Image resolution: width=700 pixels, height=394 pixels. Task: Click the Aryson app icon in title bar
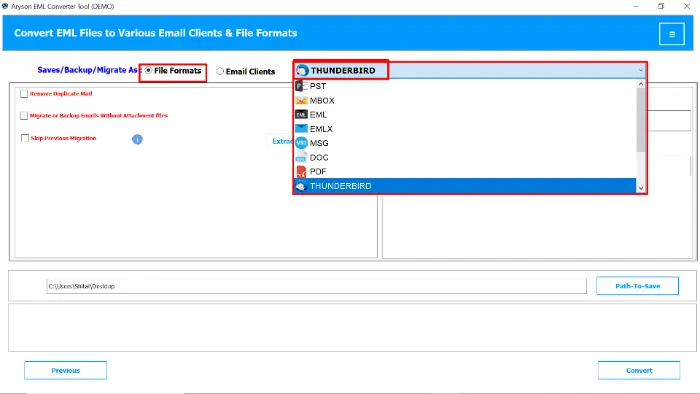(5, 6)
